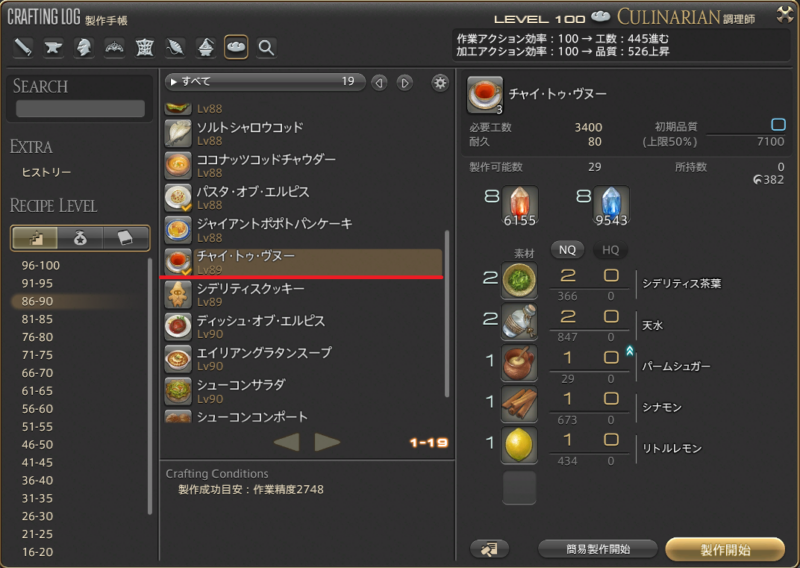The width and height of the screenshot is (800, 568).
Task: Select recipe シデリティスクッキー
Action: click(303, 294)
